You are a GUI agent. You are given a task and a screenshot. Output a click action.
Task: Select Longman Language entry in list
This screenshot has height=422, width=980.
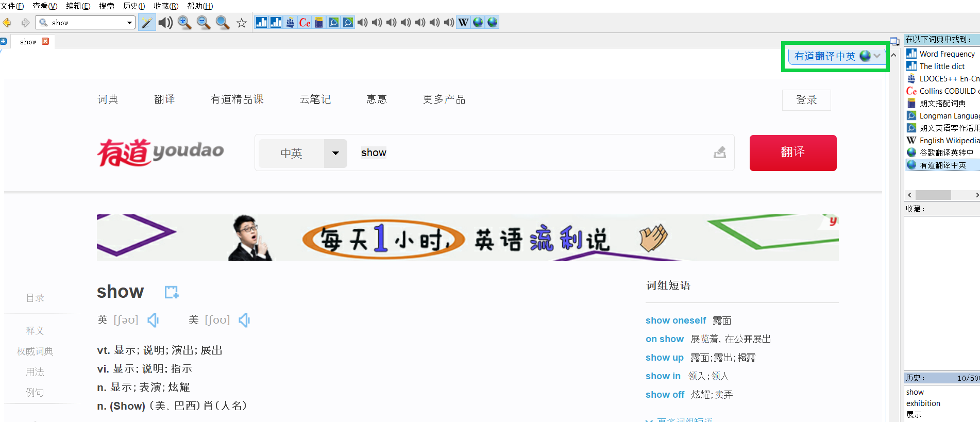coord(942,115)
